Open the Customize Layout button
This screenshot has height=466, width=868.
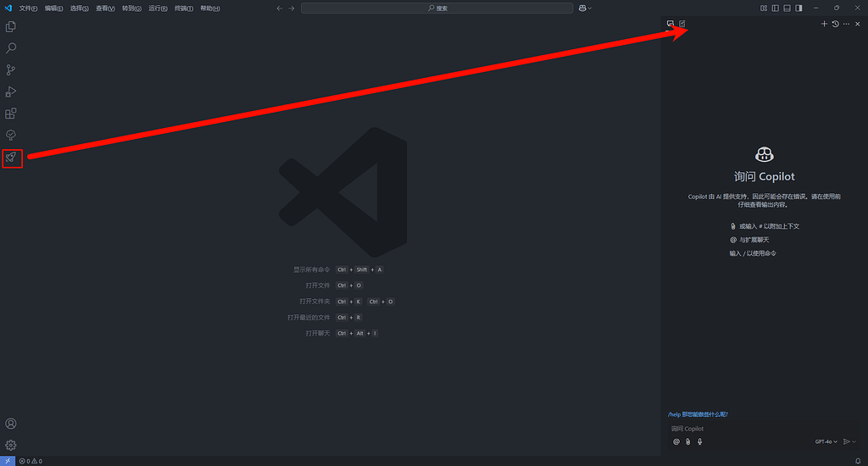pos(764,8)
